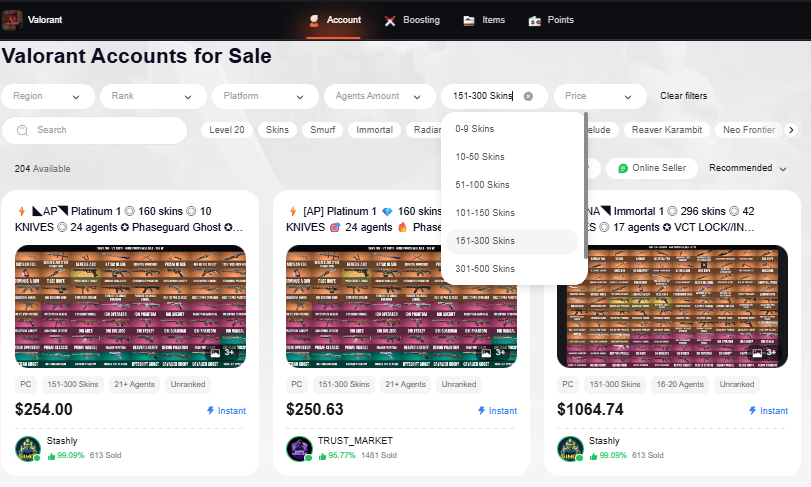
Task: Click the TRUST_MARKET seller name
Action: point(355,440)
